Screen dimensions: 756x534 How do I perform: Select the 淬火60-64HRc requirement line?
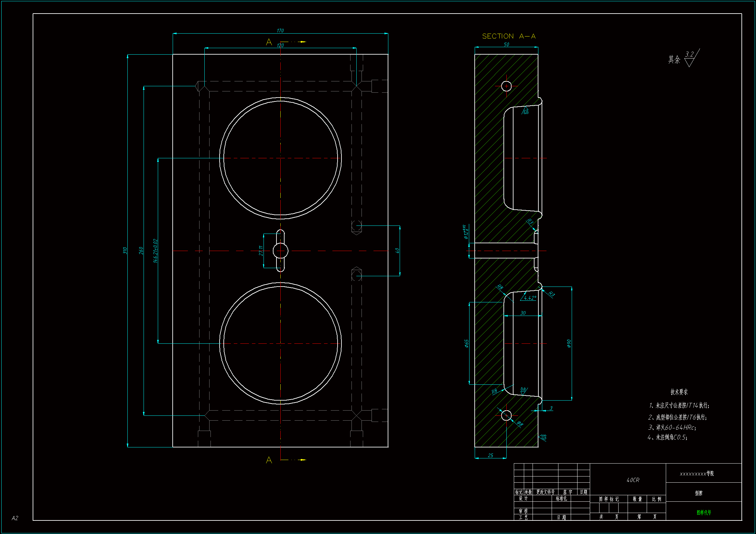(x=672, y=427)
